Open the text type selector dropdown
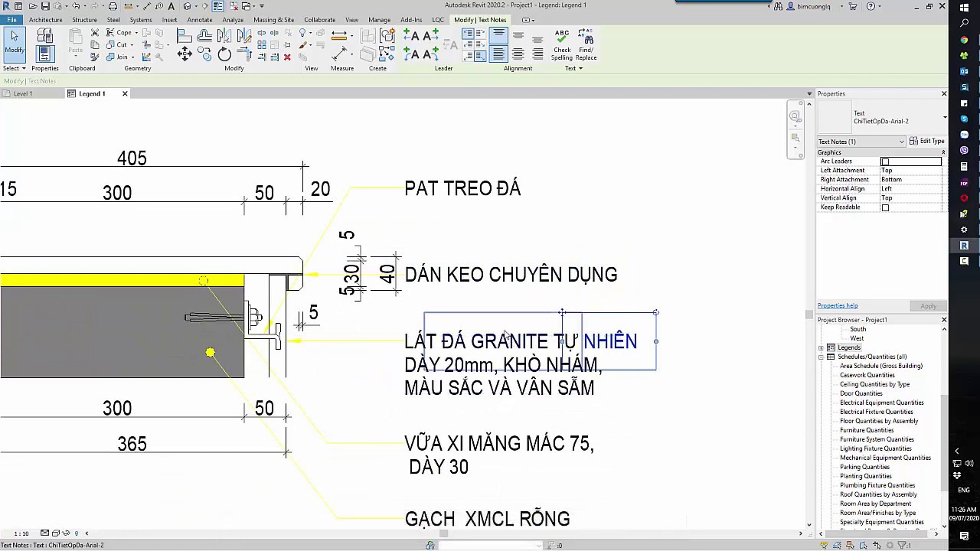Image resolution: width=980 pixels, height=551 pixels. 945,117
